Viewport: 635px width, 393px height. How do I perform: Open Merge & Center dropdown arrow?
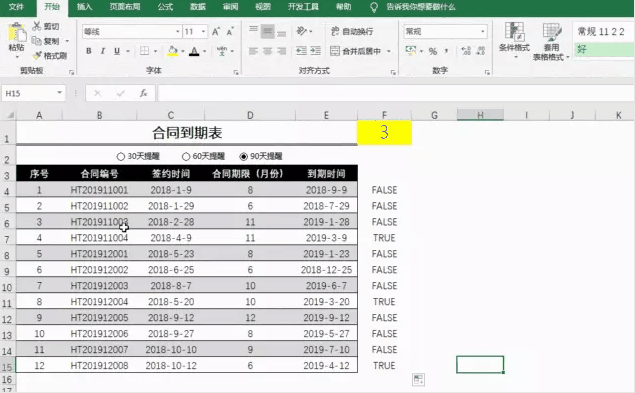pyautogui.click(x=389, y=51)
